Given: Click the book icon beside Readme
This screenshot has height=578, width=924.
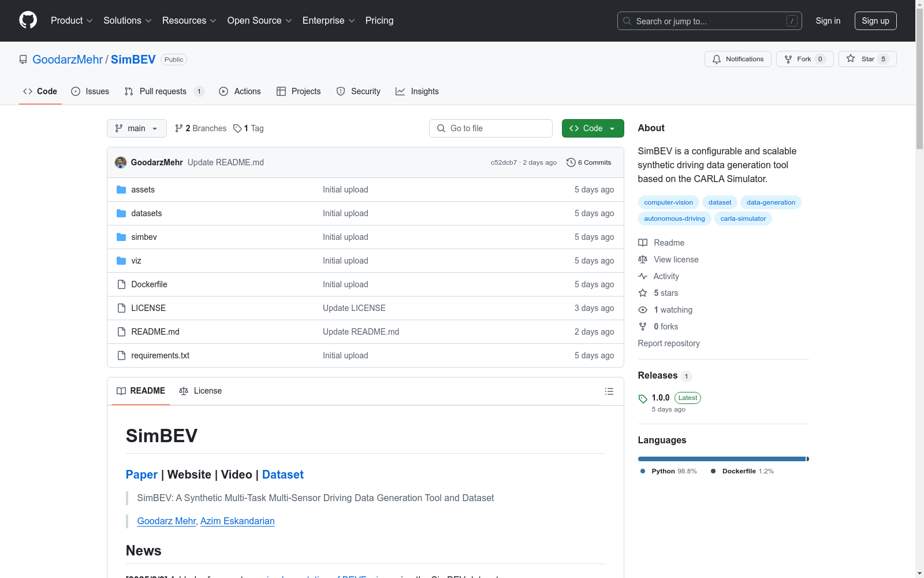Looking at the screenshot, I should coord(643,243).
